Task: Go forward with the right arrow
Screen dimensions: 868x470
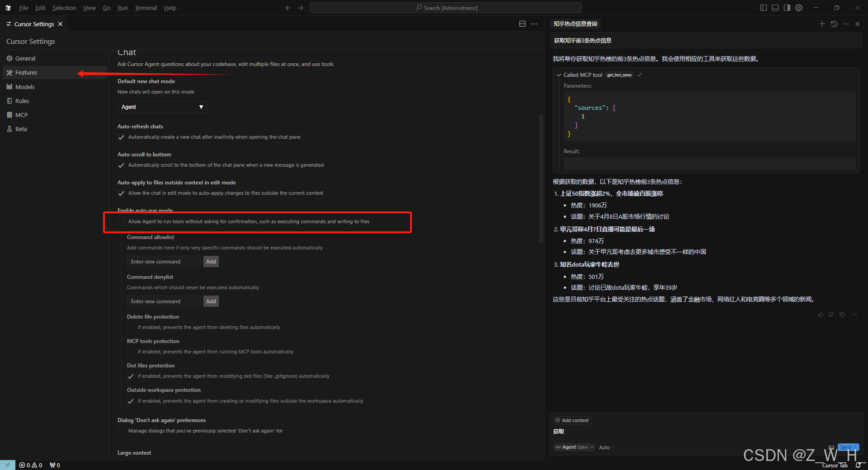Action: click(300, 8)
